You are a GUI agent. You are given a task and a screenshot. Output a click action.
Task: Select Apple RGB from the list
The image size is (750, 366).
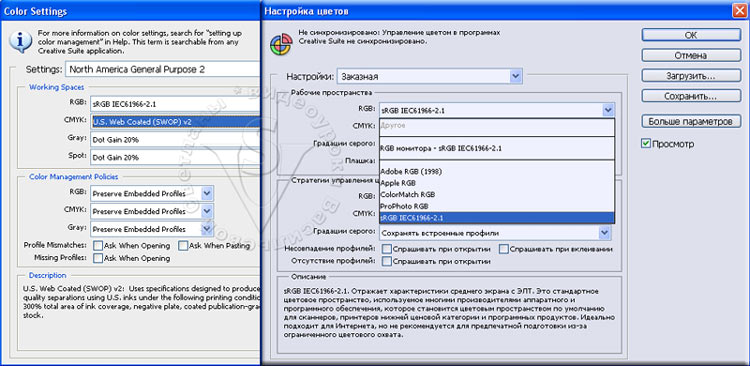[x=496, y=183]
